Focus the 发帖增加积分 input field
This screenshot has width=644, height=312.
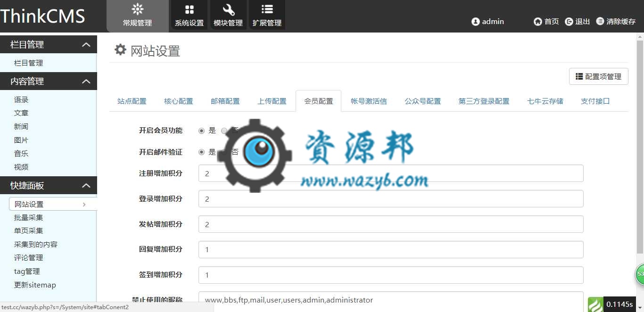point(391,224)
